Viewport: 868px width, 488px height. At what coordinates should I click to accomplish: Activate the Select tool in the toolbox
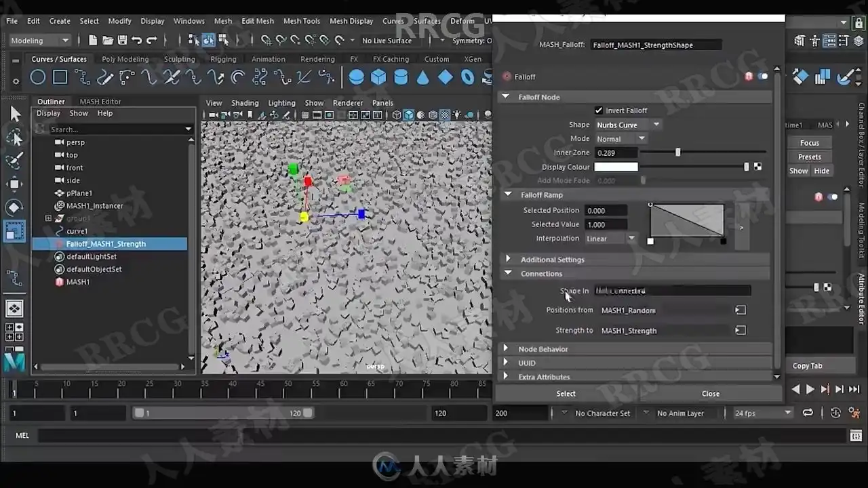pos(14,114)
